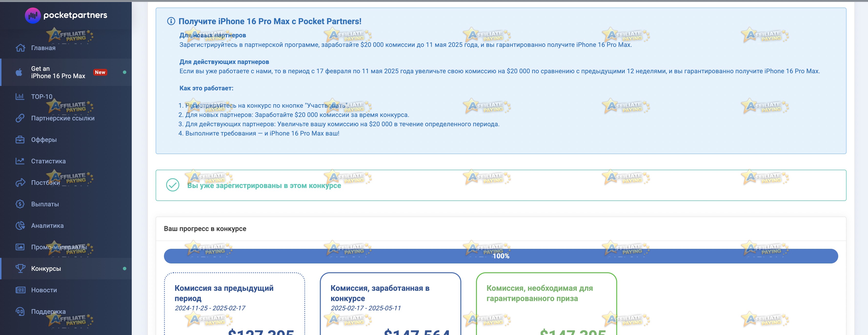Click the info icon in the iPhone banner
Screen dimensions: 868x335
tap(171, 21)
